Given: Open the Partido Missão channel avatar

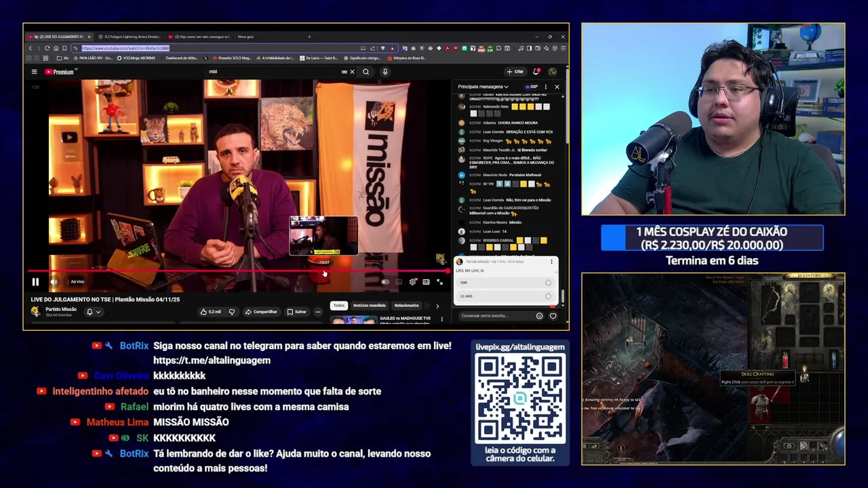Looking at the screenshot, I should [35, 312].
